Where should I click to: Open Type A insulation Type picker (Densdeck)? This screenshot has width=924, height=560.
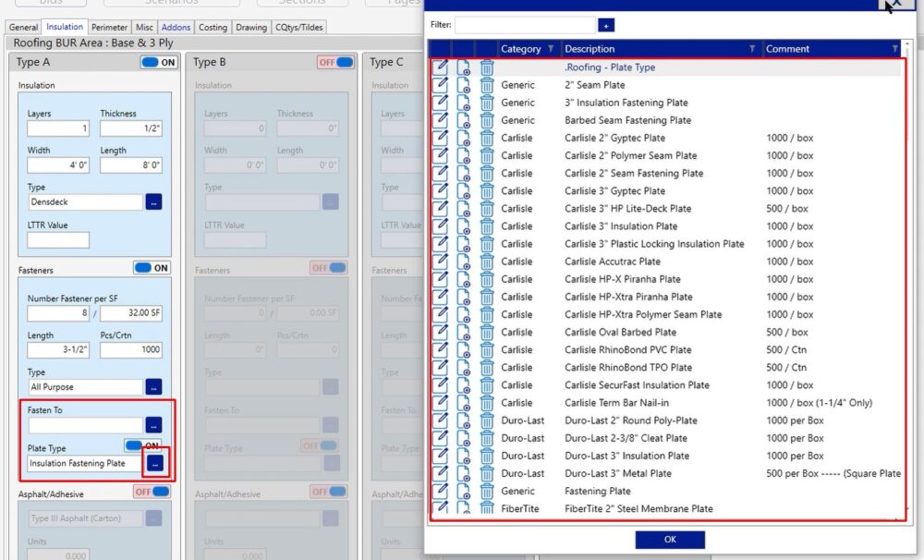153,202
